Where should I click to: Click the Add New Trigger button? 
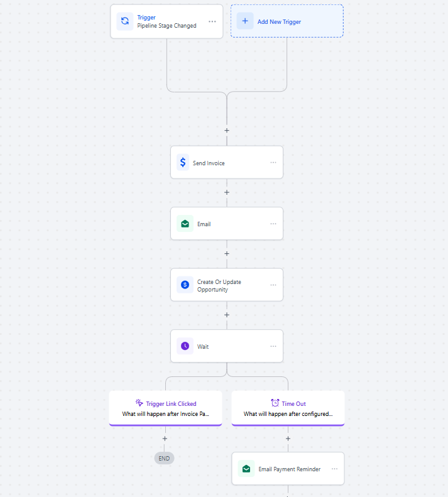pos(287,21)
